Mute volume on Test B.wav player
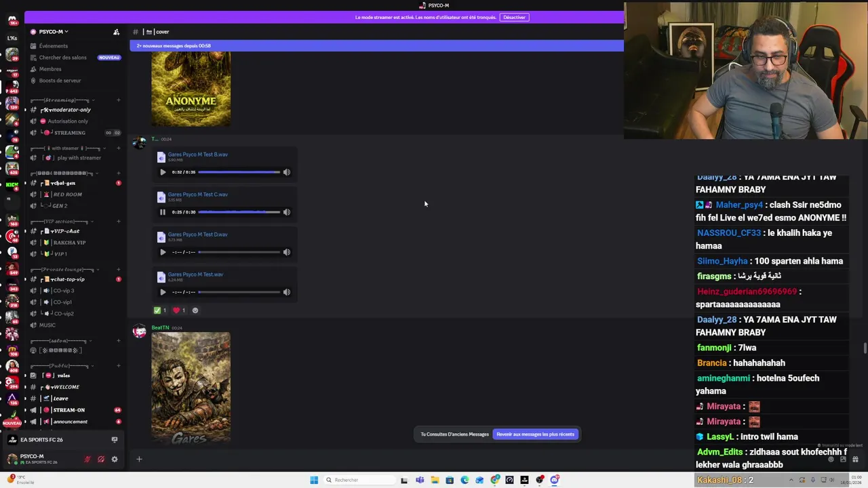 click(286, 172)
